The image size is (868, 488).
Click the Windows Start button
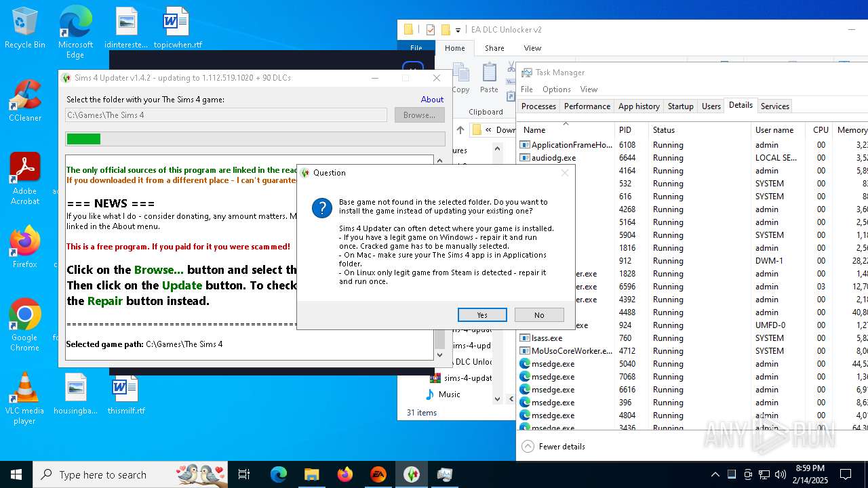(16, 474)
